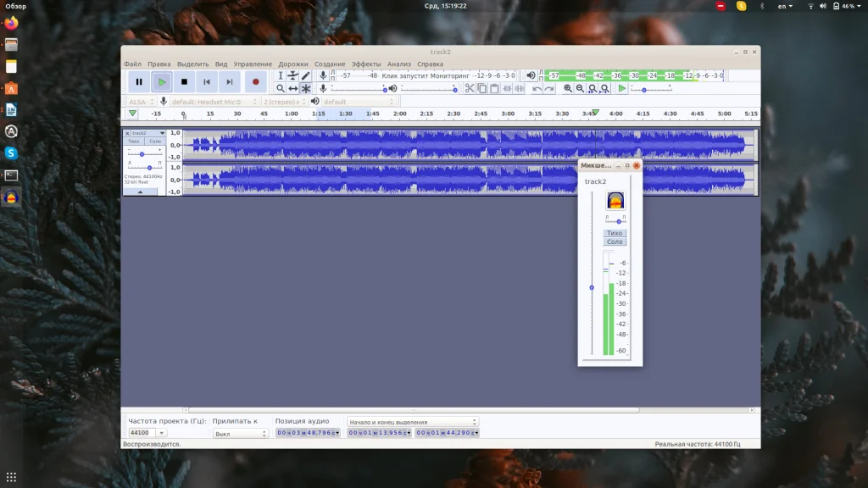Click the Undo arrow icon
The image size is (868, 488).
(537, 88)
